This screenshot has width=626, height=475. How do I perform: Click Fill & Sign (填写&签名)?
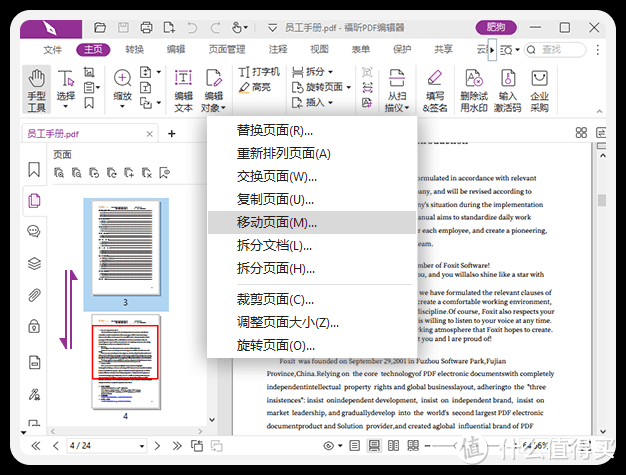pos(435,90)
